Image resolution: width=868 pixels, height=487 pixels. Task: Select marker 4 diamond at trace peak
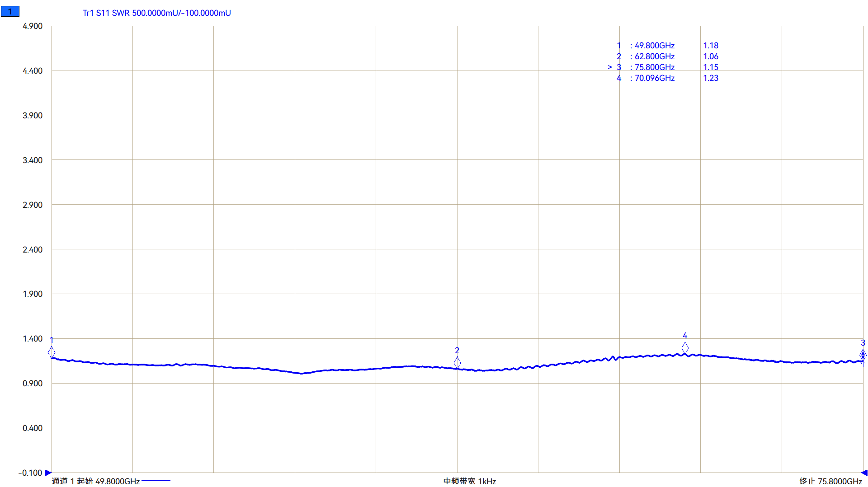pos(685,348)
